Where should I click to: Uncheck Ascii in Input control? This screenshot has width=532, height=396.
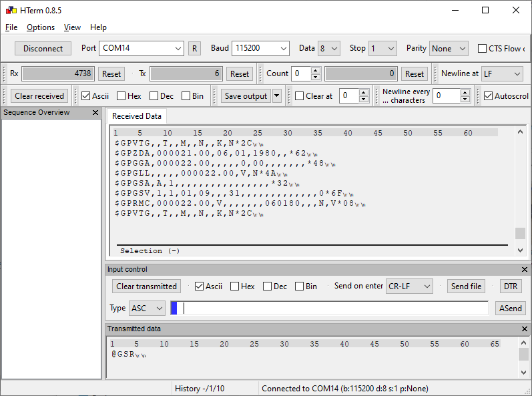pyautogui.click(x=199, y=286)
